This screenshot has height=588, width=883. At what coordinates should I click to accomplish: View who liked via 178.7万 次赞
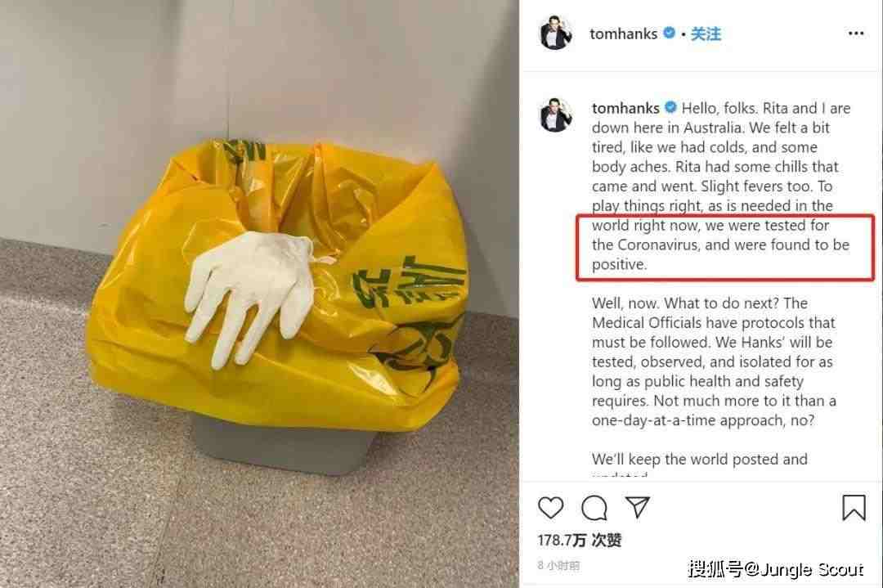tap(580, 540)
